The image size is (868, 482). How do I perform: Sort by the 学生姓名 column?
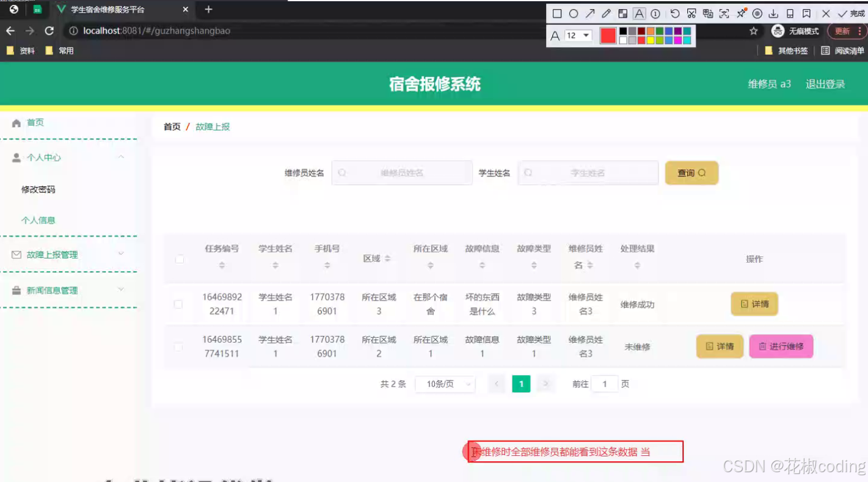tap(275, 265)
